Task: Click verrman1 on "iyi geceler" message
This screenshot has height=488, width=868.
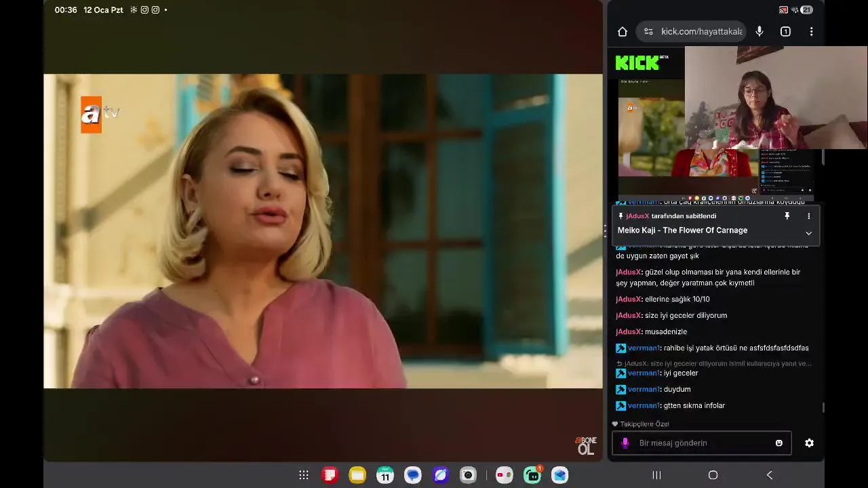Action: coord(643,373)
